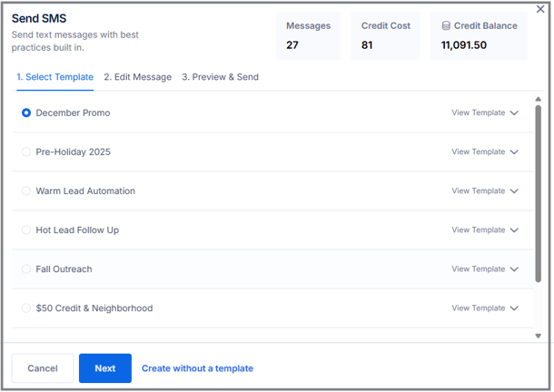554x392 pixels.
Task: Switch to the Edit Message tab
Action: pos(137,77)
